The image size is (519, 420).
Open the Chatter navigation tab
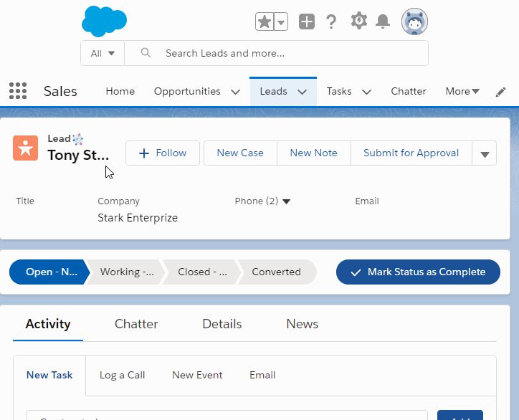click(x=409, y=91)
